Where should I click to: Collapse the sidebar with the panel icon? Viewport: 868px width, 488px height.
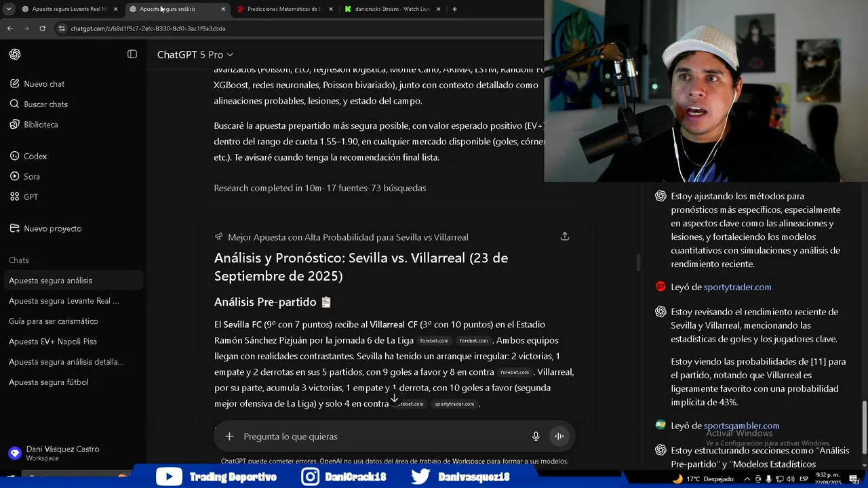(x=132, y=54)
